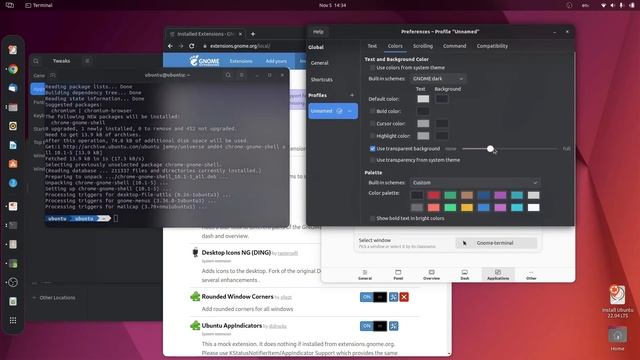Viewport: 640px width, 360px height.
Task: Uncheck Use transparent background
Action: tap(372, 149)
